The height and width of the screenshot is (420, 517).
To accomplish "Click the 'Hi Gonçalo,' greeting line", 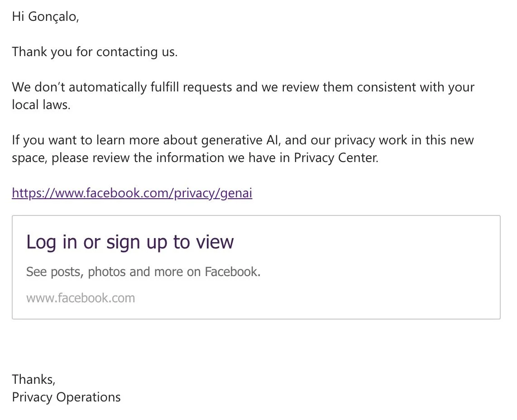I will tap(45, 17).
